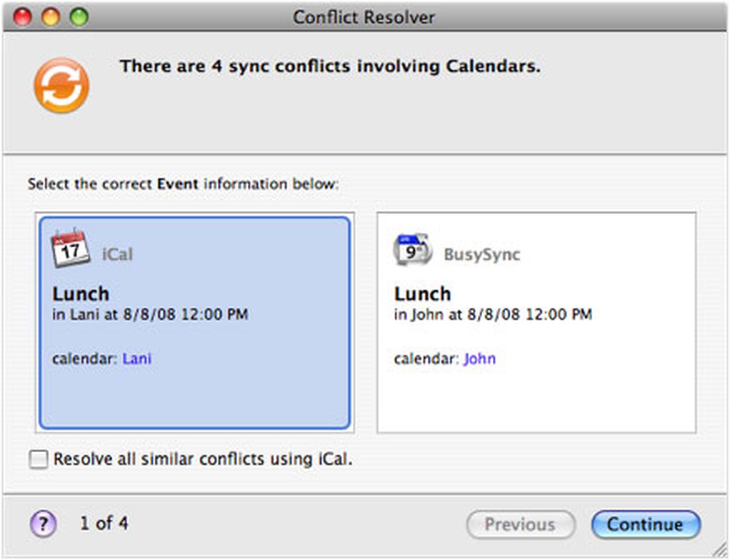Open the Lani calendar link

pos(137,359)
